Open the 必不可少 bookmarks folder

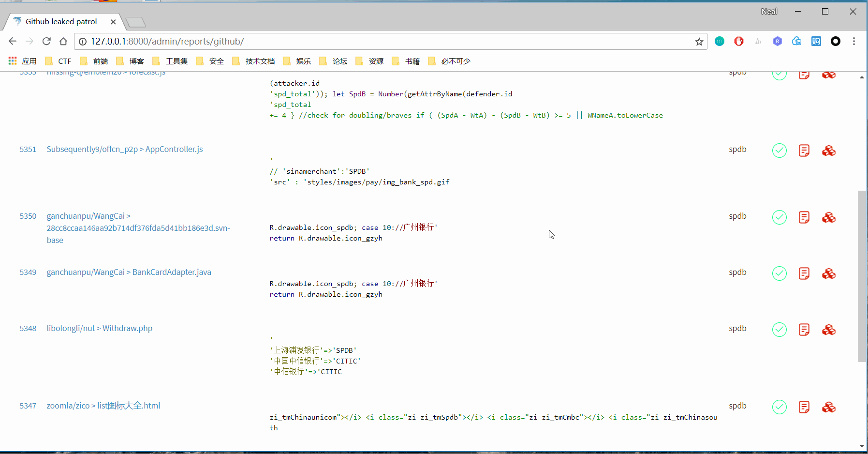(x=449, y=61)
